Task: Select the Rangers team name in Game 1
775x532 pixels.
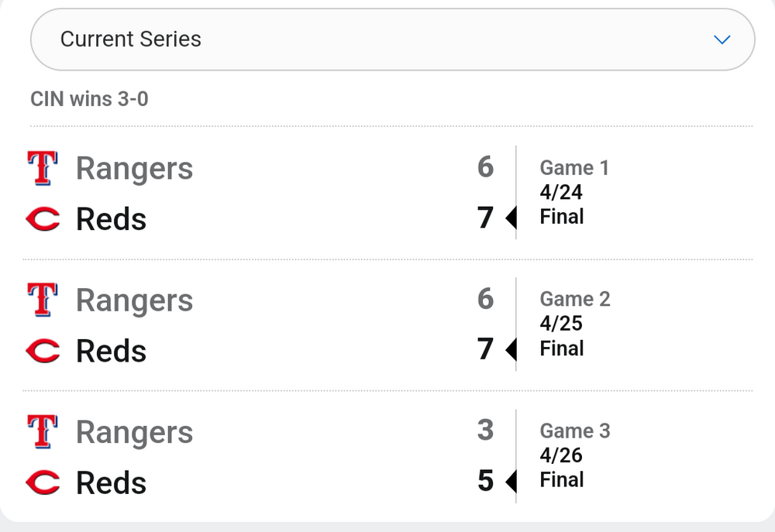Action: point(134,169)
